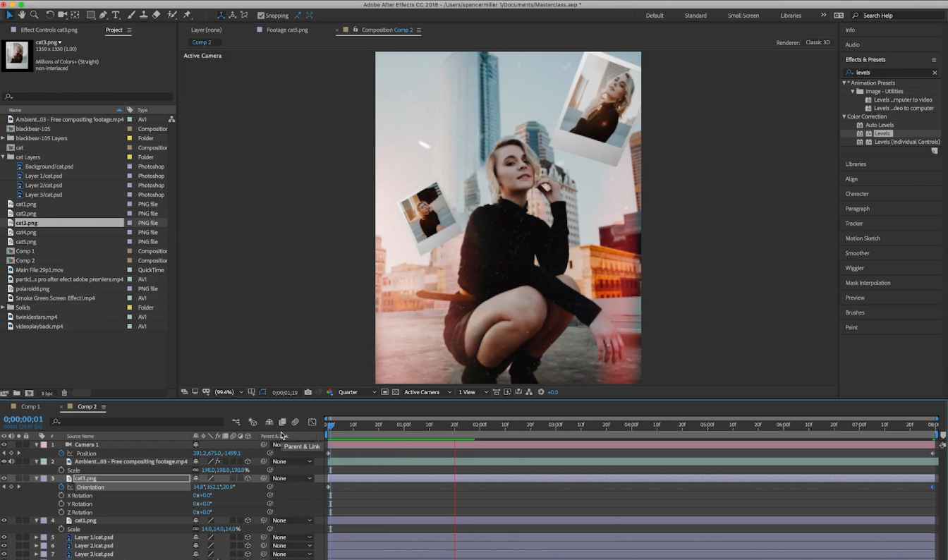Image resolution: width=948 pixels, height=560 pixels.
Task: Select the Hand tool in toolbar
Action: tap(22, 15)
